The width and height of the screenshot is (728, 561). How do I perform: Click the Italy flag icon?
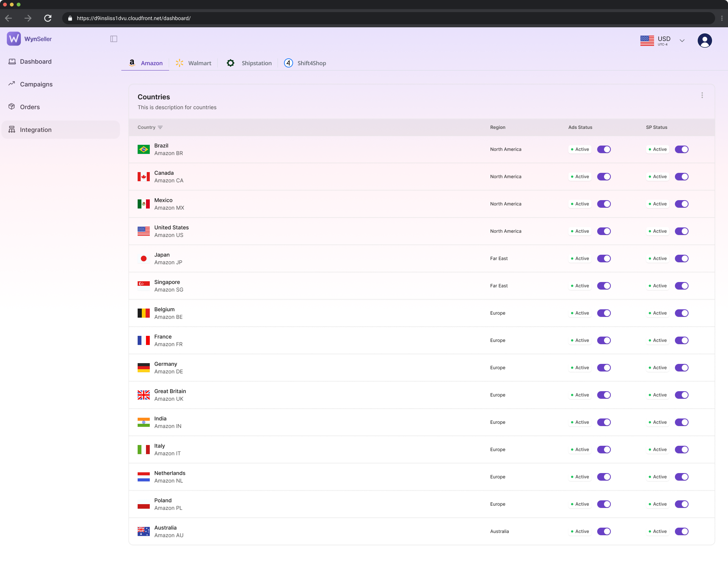pyautogui.click(x=143, y=450)
